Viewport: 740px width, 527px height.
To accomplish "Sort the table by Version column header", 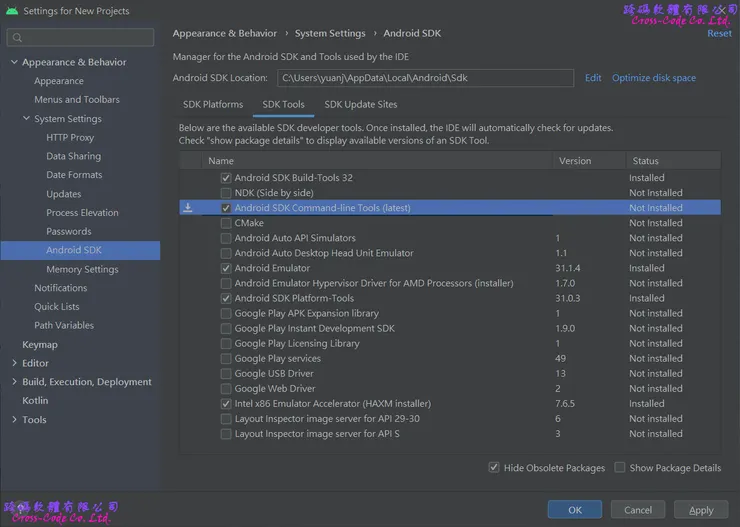I will [x=575, y=160].
